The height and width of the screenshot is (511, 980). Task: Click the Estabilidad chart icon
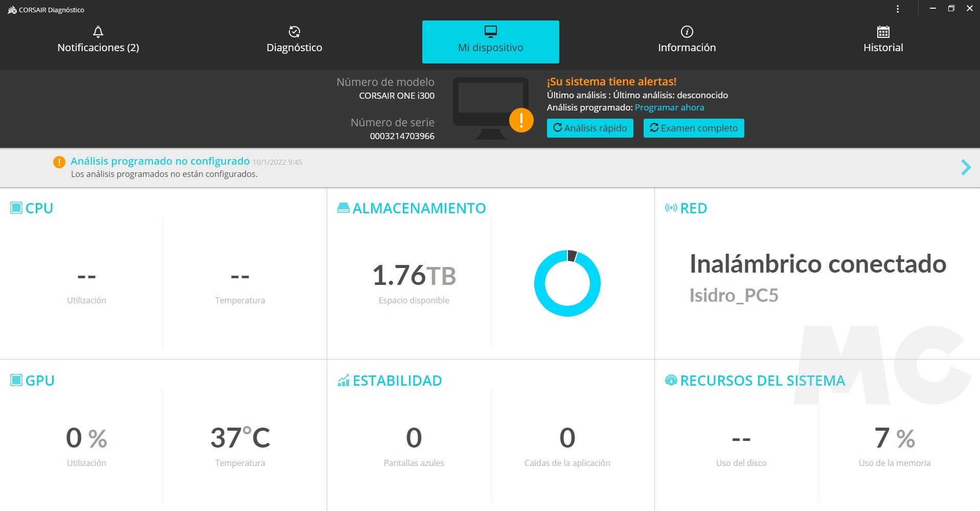click(344, 380)
